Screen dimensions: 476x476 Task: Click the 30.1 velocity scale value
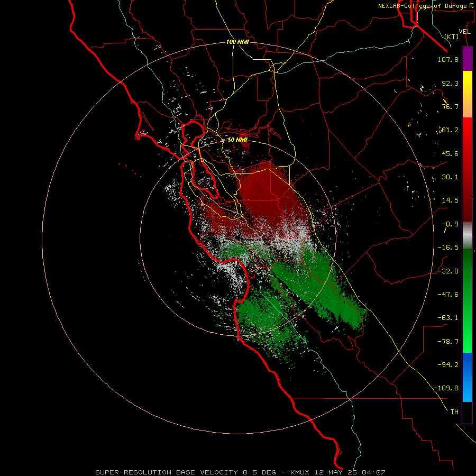[x=450, y=177]
